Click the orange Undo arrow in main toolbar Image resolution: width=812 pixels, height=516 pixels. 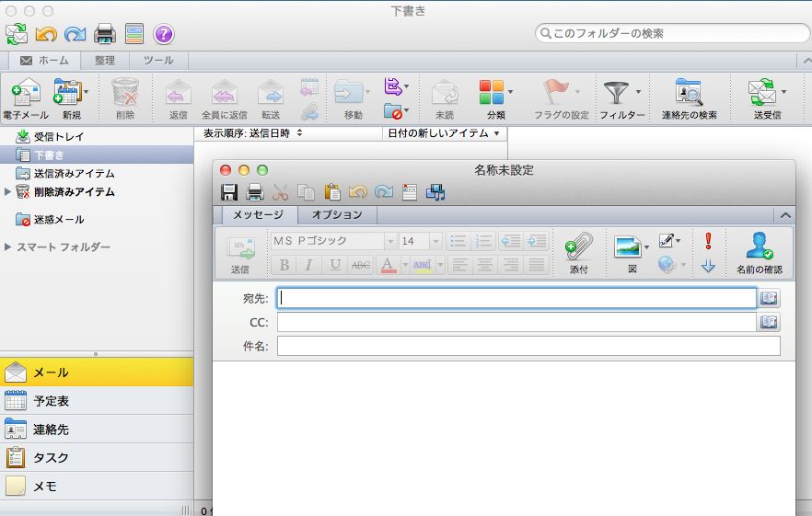[46, 34]
